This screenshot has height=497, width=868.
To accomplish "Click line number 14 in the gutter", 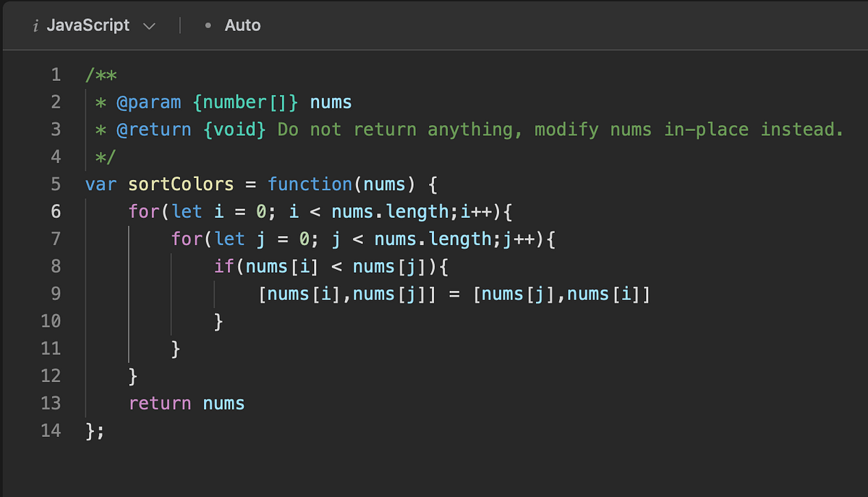I will point(51,430).
